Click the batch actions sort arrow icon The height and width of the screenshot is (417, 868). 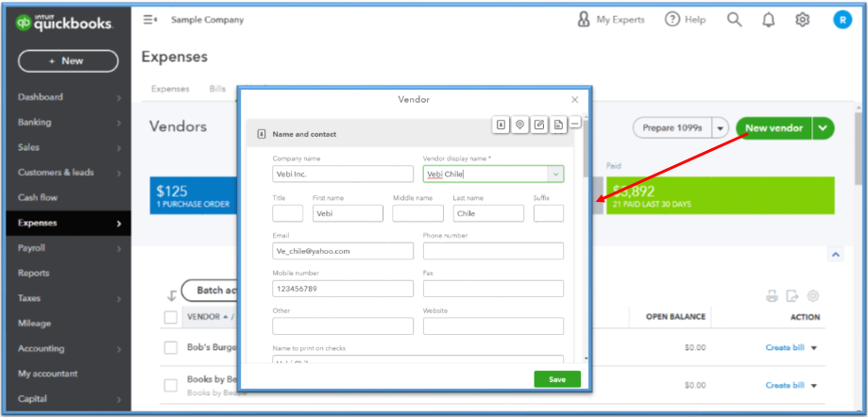(x=172, y=296)
